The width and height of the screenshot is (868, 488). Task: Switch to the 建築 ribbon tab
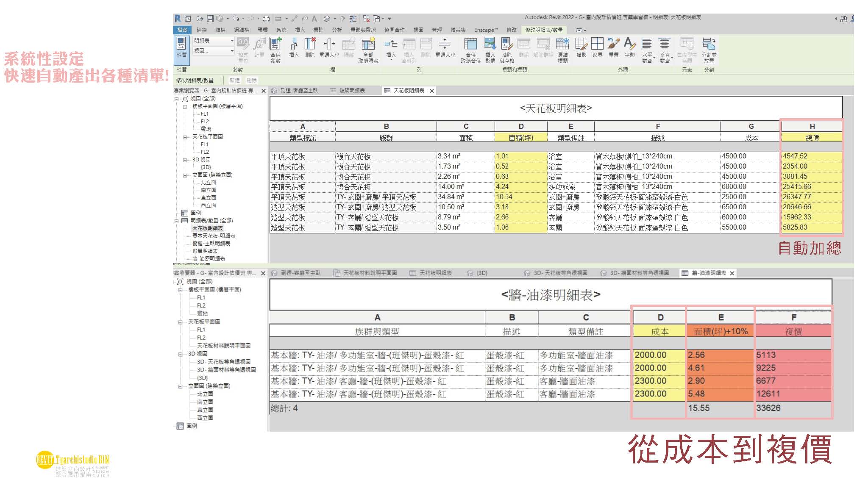click(201, 30)
